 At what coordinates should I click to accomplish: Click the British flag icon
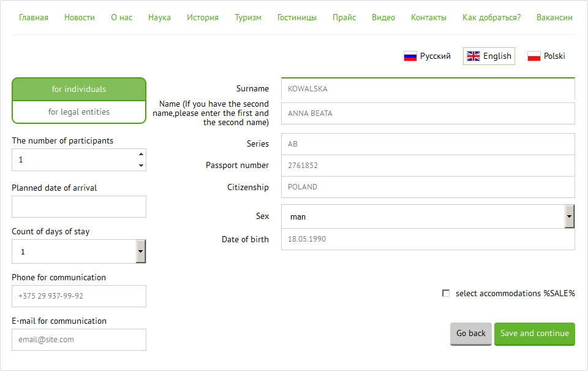point(473,56)
